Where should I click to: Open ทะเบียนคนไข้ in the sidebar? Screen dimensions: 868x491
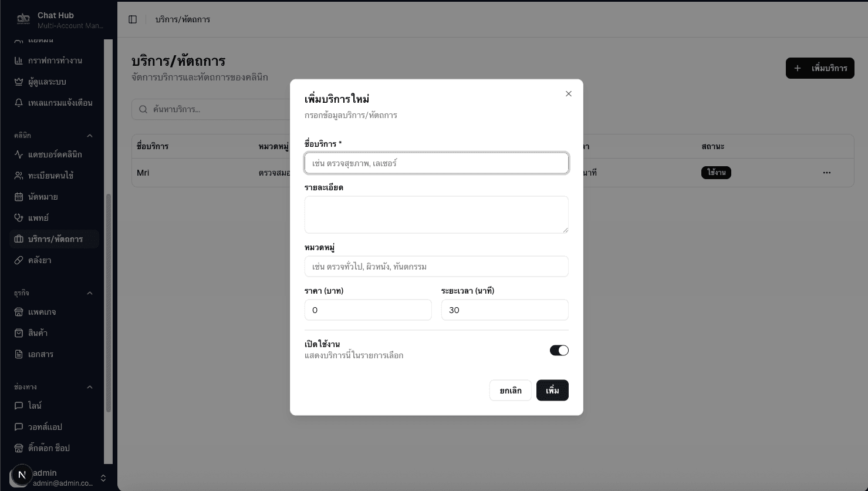[50, 176]
